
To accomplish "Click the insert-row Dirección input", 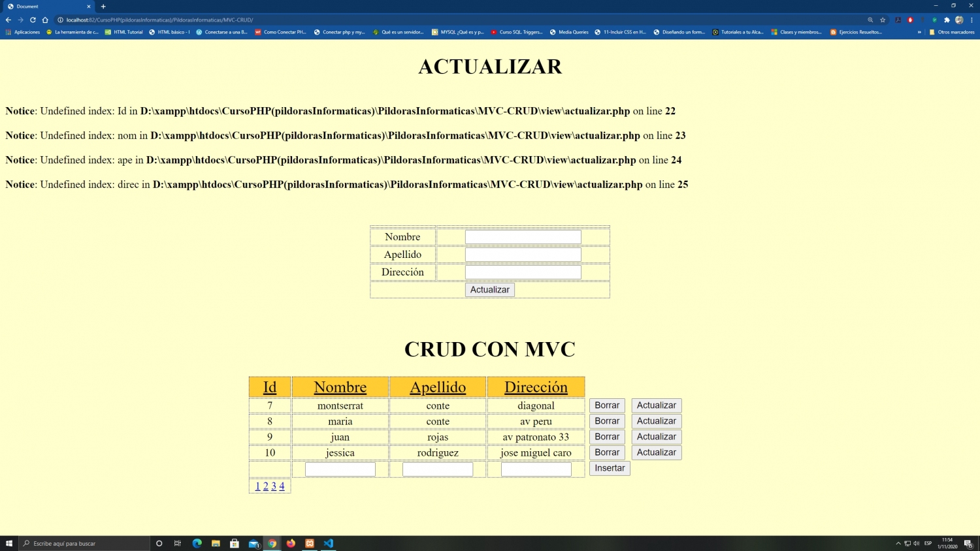I will pyautogui.click(x=536, y=469).
